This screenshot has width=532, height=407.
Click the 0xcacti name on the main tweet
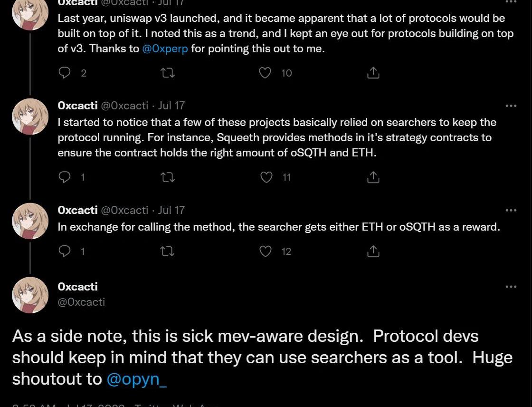click(77, 287)
